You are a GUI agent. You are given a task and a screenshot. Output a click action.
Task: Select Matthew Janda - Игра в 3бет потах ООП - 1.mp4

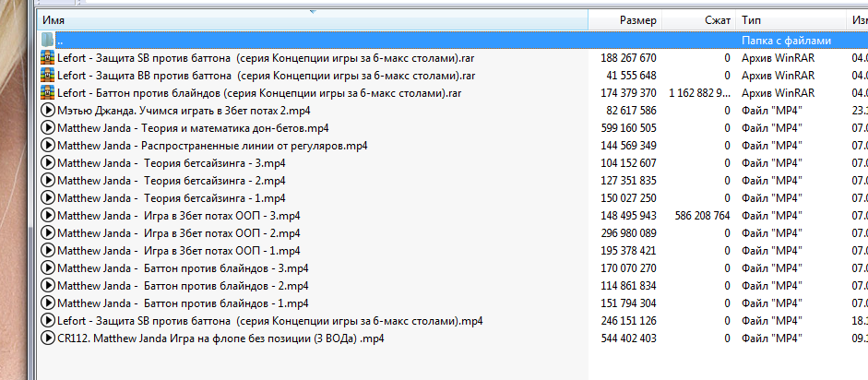coord(179,251)
